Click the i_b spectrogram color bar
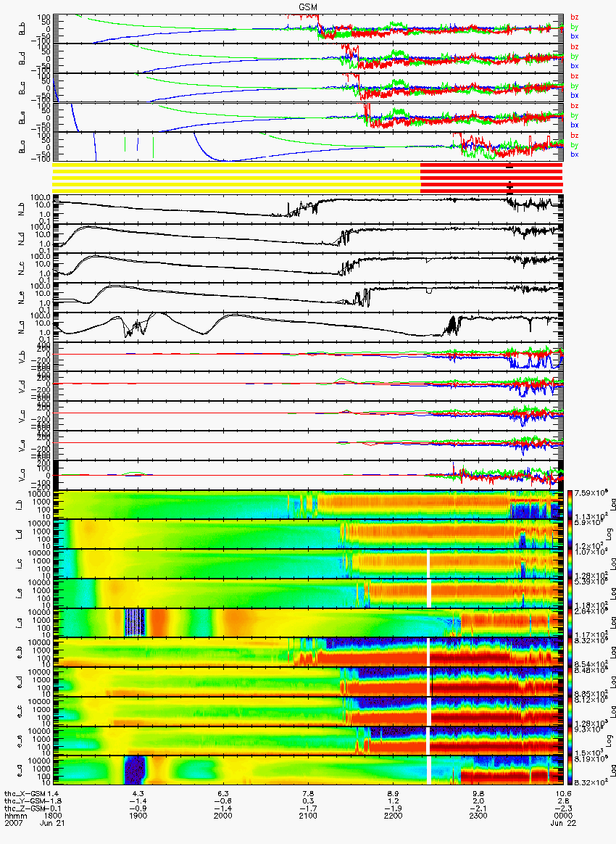The image size is (616, 844). click(570, 505)
